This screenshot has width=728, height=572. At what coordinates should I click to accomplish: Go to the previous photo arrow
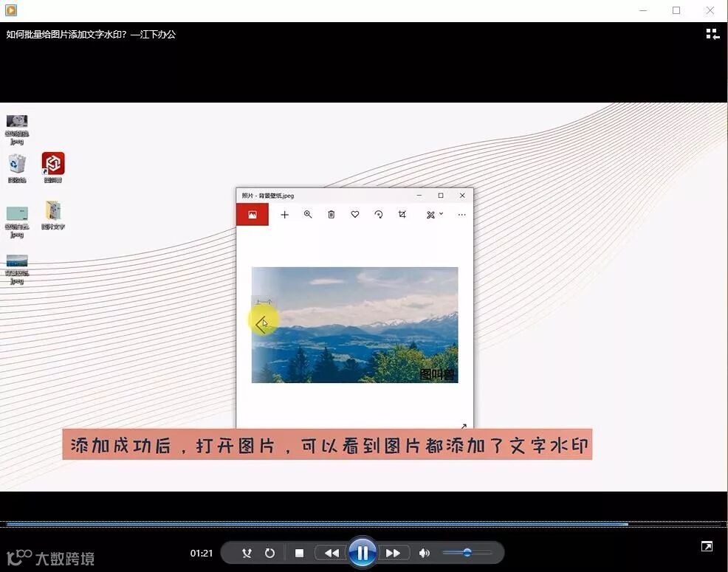coord(261,325)
